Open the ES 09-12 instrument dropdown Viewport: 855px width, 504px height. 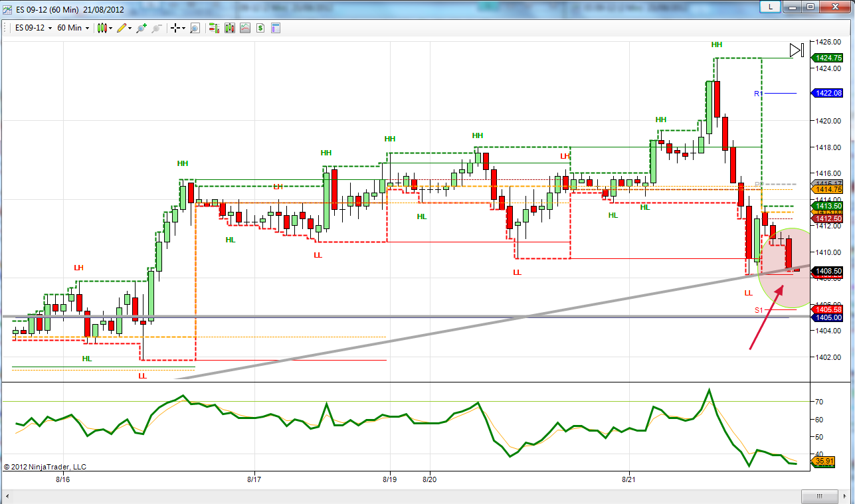pos(33,28)
